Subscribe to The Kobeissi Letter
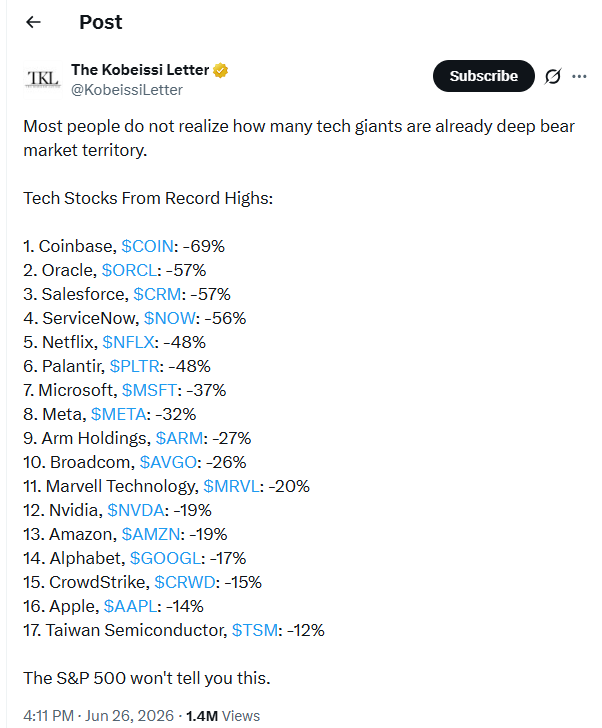The height and width of the screenshot is (728, 602). (484, 76)
